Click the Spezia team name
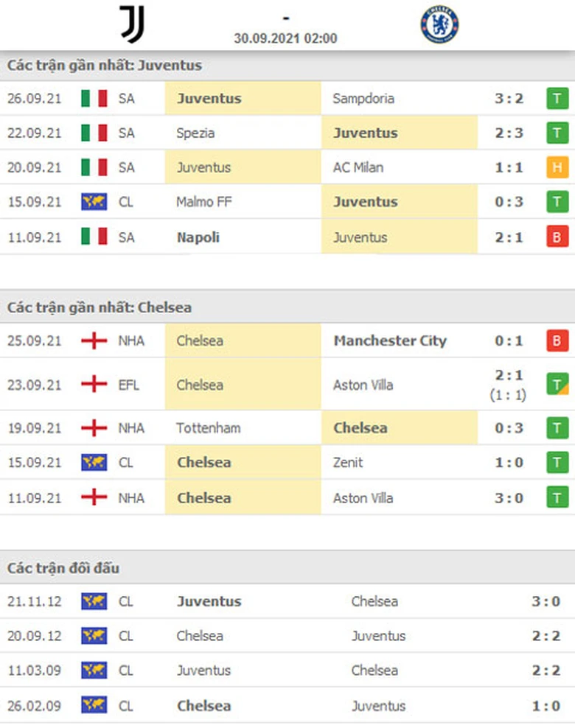 point(196,133)
